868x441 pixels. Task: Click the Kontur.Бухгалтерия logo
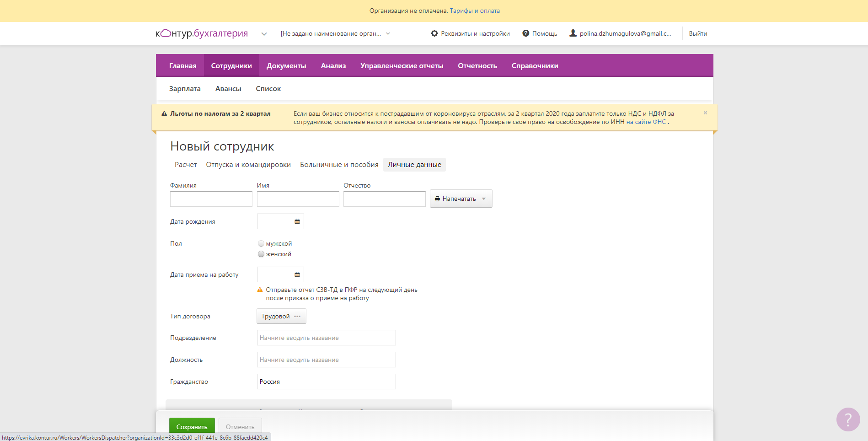click(x=202, y=33)
